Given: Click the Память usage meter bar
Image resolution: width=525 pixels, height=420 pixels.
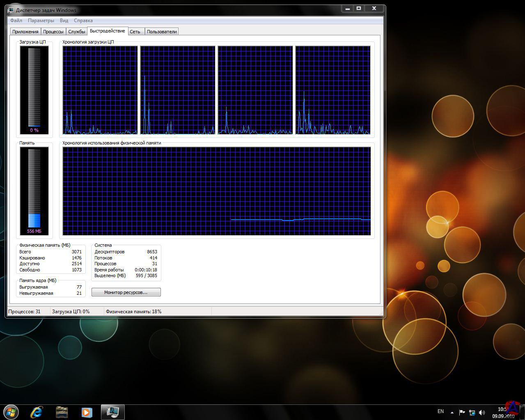Looking at the screenshot, I should point(34,190).
